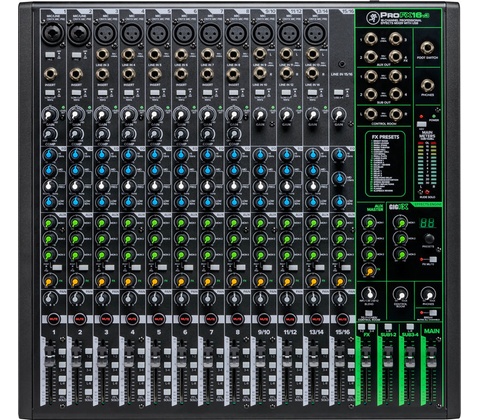The width and height of the screenshot is (480, 420).
Task: Click the channel 1 fader
Action: [50, 357]
